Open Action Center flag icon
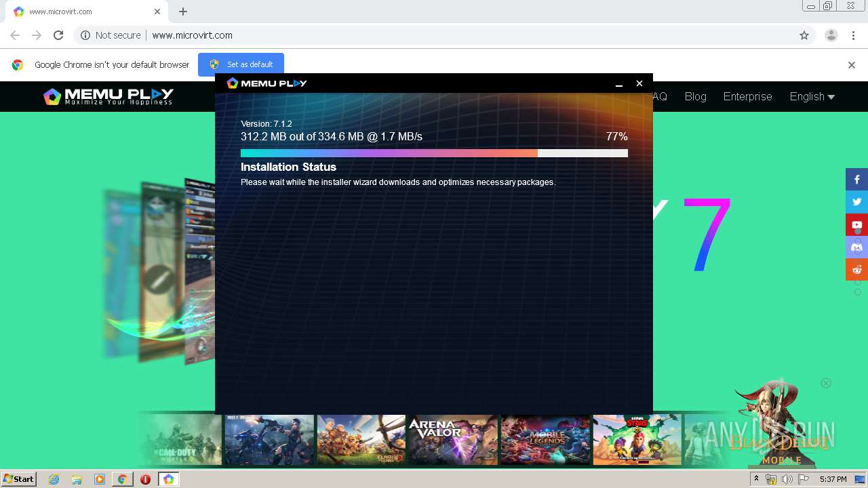 [804, 479]
